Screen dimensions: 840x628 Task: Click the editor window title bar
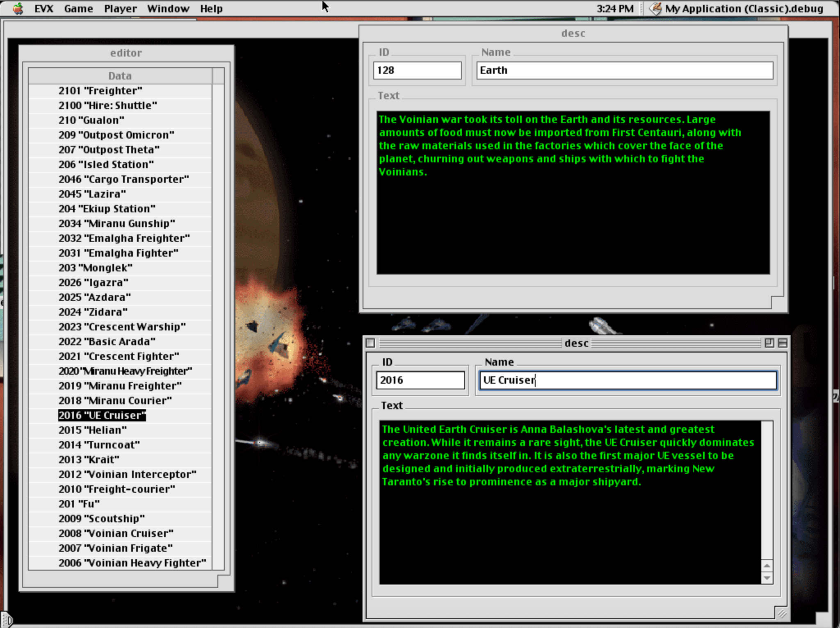click(x=126, y=53)
